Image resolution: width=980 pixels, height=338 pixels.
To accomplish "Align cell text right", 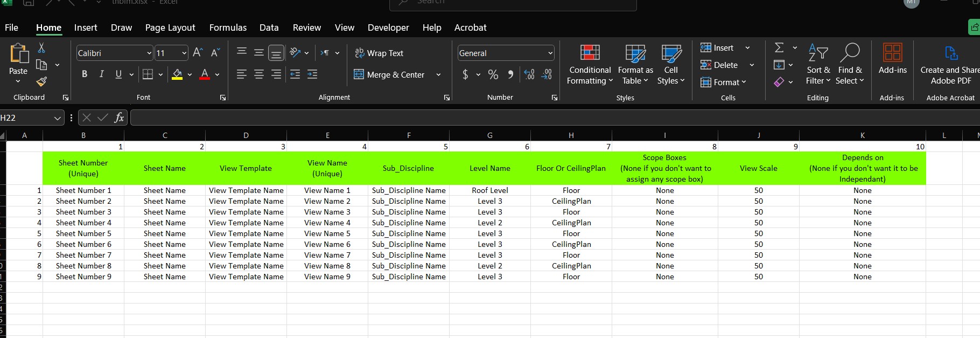I will point(276,74).
